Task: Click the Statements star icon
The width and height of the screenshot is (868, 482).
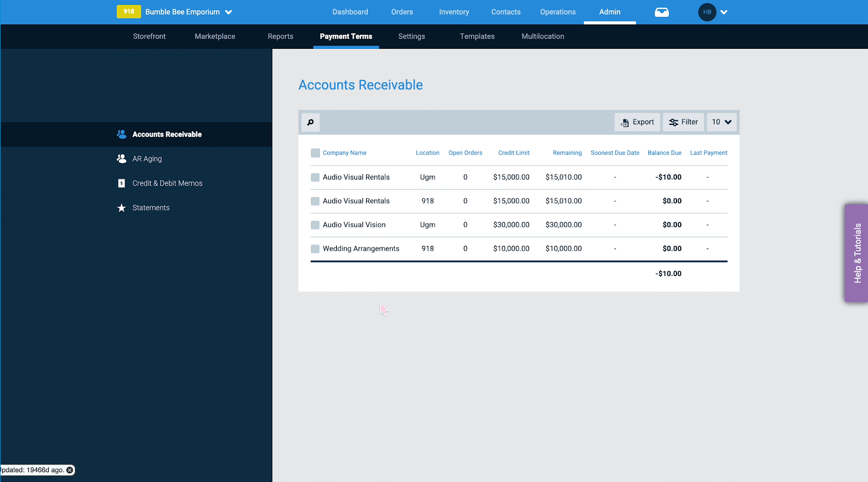Action: click(122, 208)
